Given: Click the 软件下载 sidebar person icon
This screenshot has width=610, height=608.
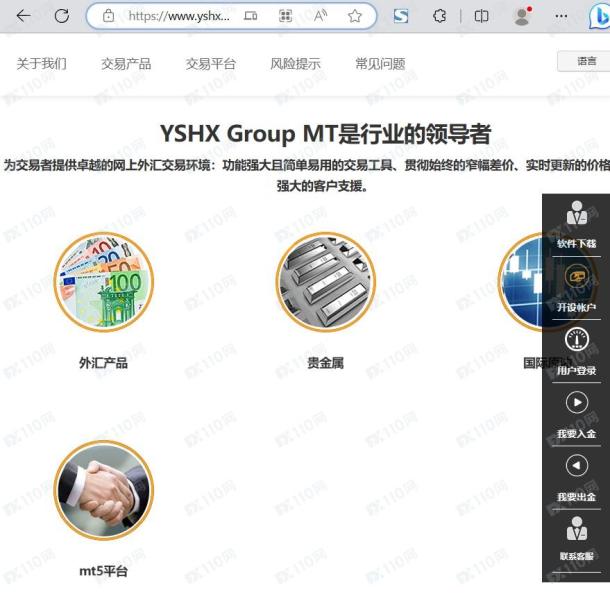Looking at the screenshot, I should point(577,213).
